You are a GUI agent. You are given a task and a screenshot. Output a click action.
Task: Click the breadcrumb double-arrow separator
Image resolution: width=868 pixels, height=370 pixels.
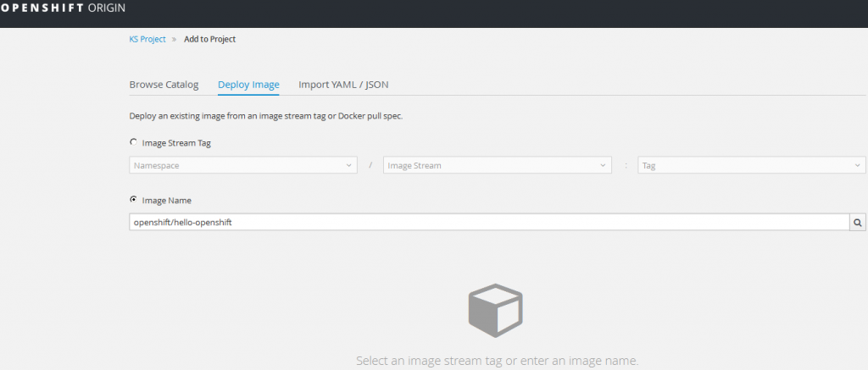click(x=174, y=39)
